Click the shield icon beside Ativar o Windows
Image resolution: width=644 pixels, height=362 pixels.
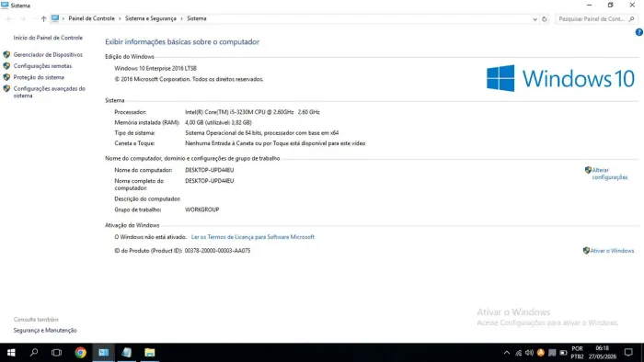[586, 251]
